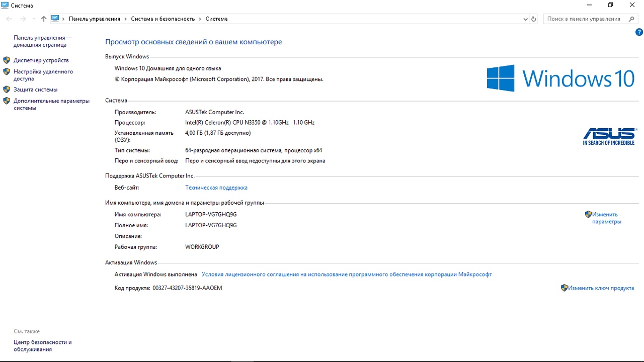Click the search magnifier icon
The image size is (644, 362).
(631, 19)
